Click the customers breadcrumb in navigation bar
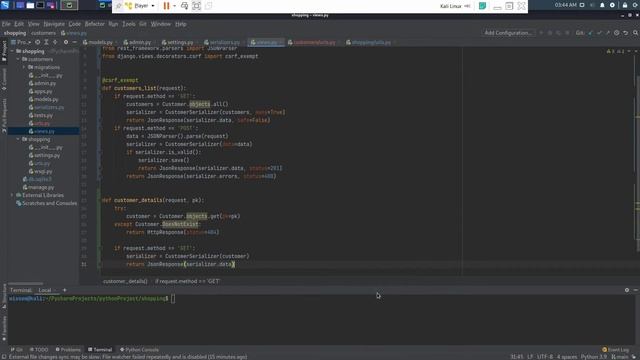Image resolution: width=640 pixels, height=360 pixels. pyautogui.click(x=43, y=33)
